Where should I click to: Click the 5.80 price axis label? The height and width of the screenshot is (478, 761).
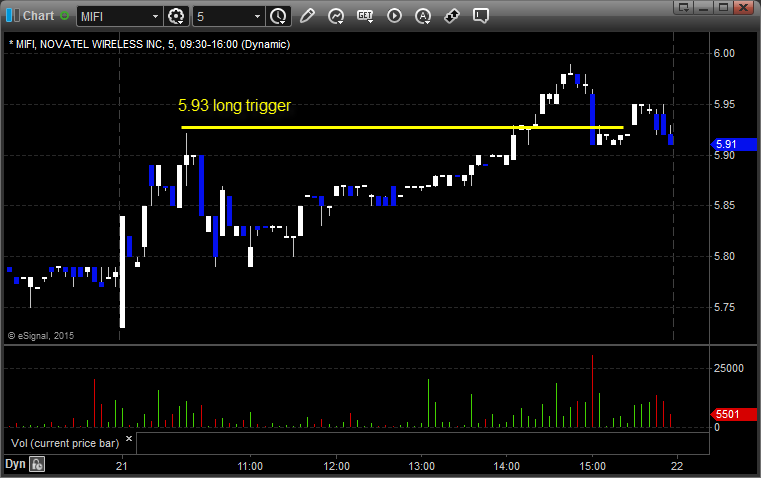[724, 256]
